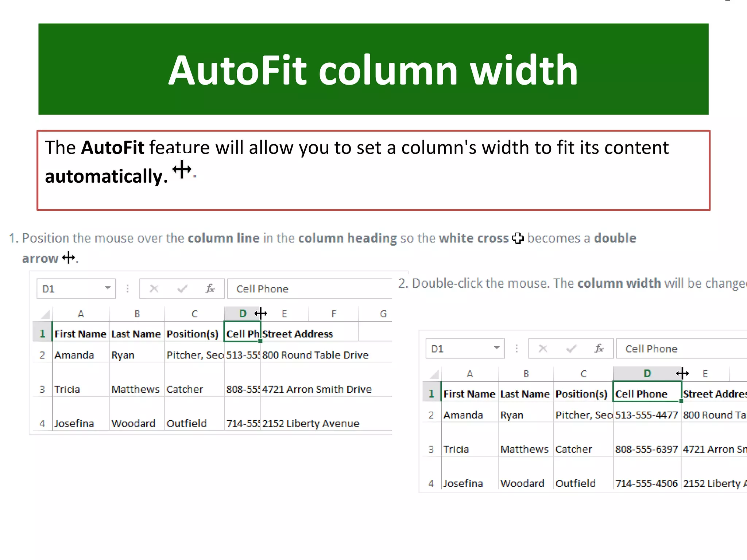Click the fx function icon in right spreadsheet
The height and width of the screenshot is (560, 747).
pyautogui.click(x=599, y=349)
